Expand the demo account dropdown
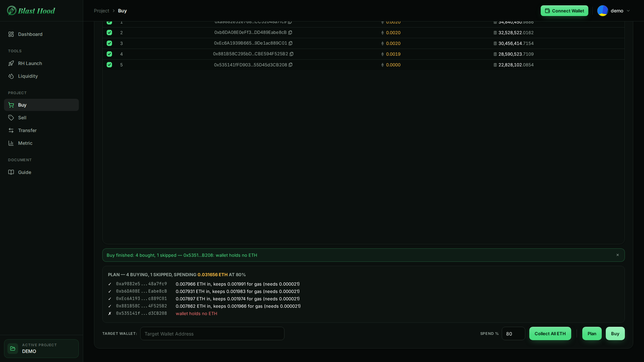Screen dimensions: 644x362 tap(628, 11)
